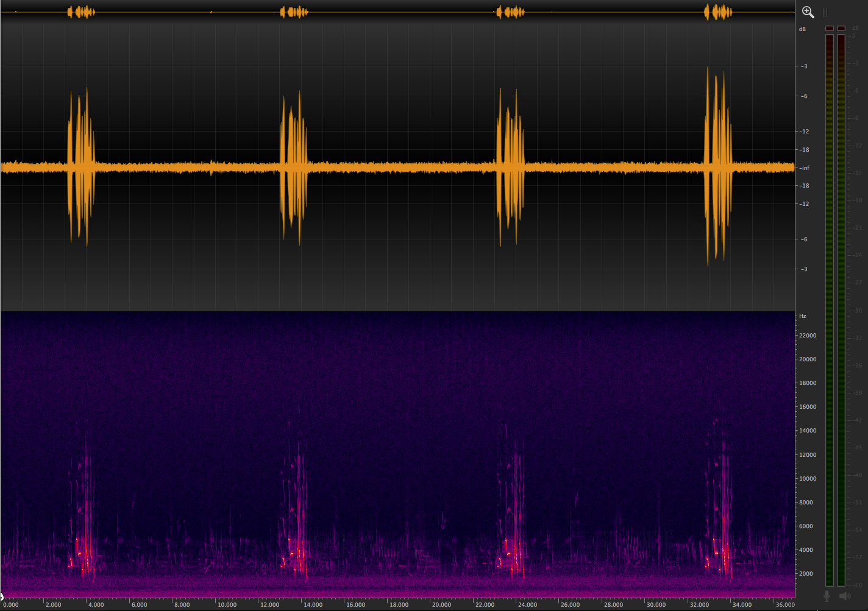Click the -30 label on the meter dB scale
Viewport: 868px width, 611px height.
pyautogui.click(x=856, y=310)
